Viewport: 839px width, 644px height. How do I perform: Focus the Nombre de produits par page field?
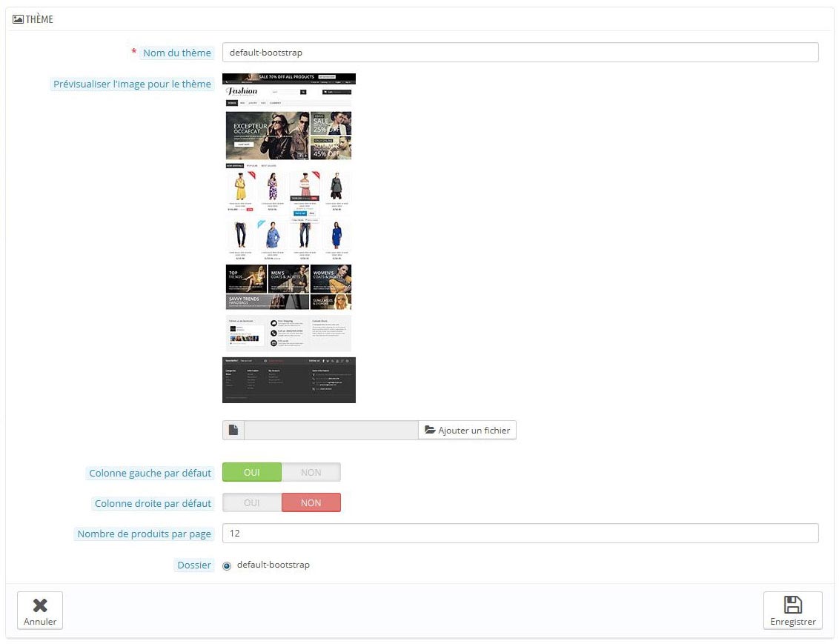tap(520, 534)
